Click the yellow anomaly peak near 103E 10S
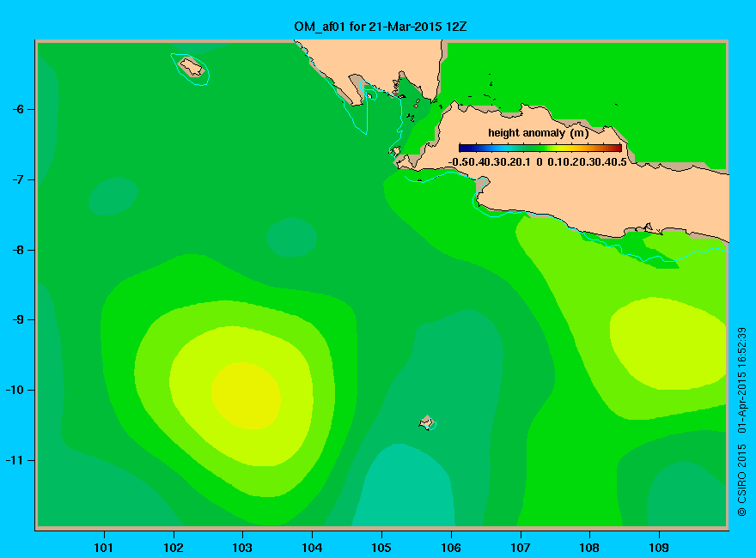The image size is (756, 558). click(x=246, y=396)
